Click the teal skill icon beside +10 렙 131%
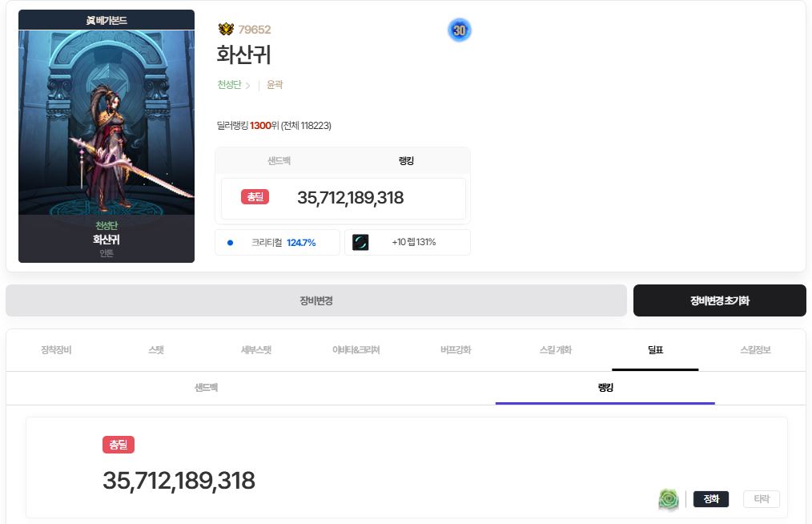 pyautogui.click(x=360, y=242)
